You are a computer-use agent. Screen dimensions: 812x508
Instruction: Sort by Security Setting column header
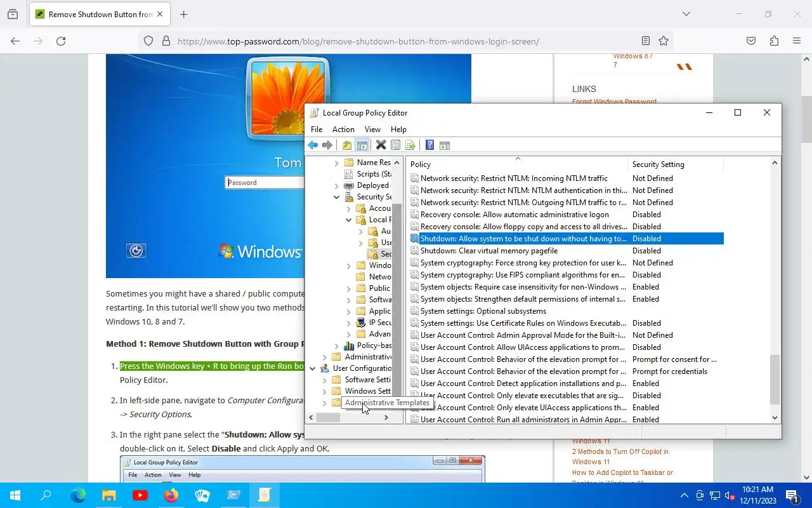click(x=676, y=164)
